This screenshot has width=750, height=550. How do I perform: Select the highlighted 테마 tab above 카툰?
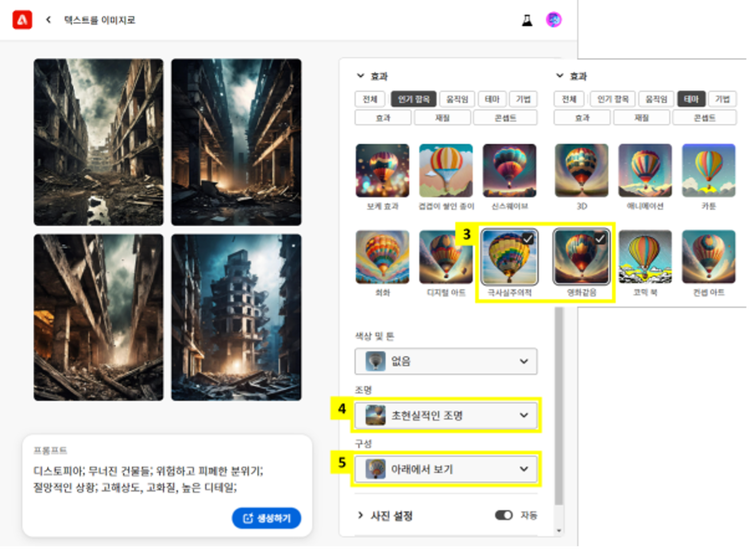click(691, 99)
